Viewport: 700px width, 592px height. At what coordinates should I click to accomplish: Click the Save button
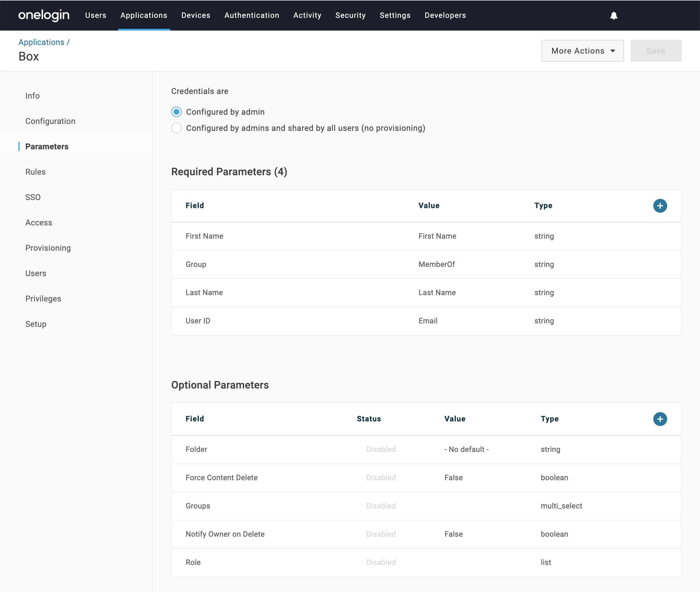pos(656,51)
